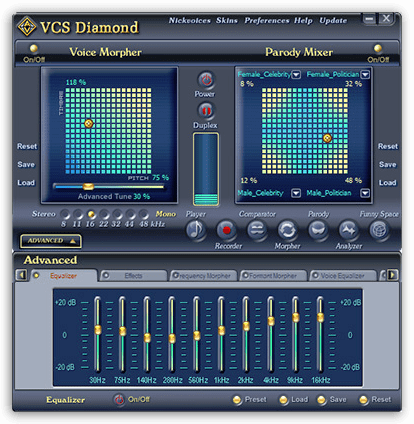Viewport: 414px width, 424px height.
Task: Click the Load button in Equalizer bar
Action: [294, 399]
